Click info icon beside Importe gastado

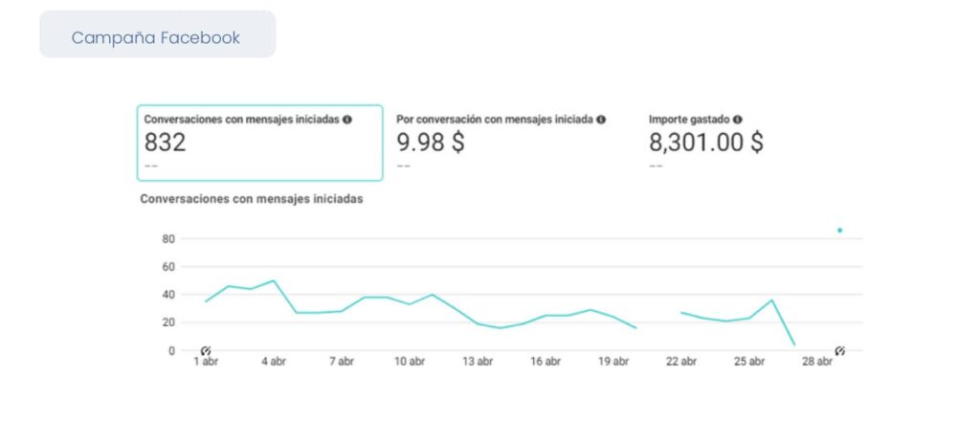pyautogui.click(x=738, y=120)
